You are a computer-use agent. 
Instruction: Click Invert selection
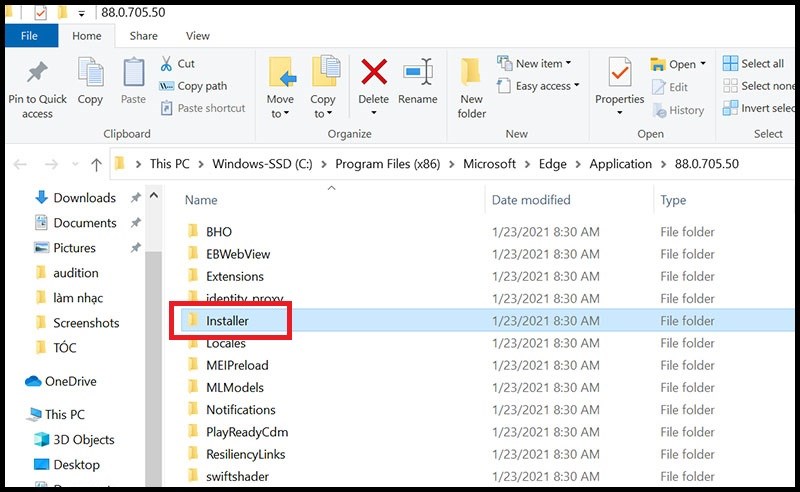click(759, 108)
